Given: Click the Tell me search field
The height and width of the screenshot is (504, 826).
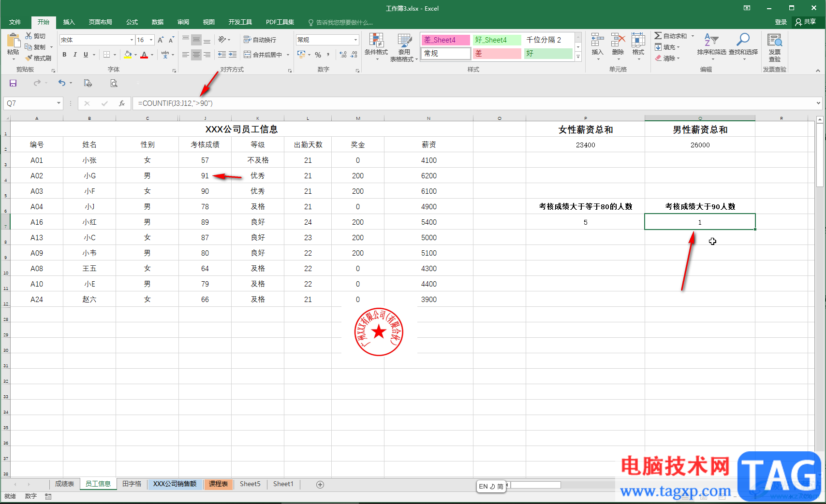Looking at the screenshot, I should [x=340, y=22].
